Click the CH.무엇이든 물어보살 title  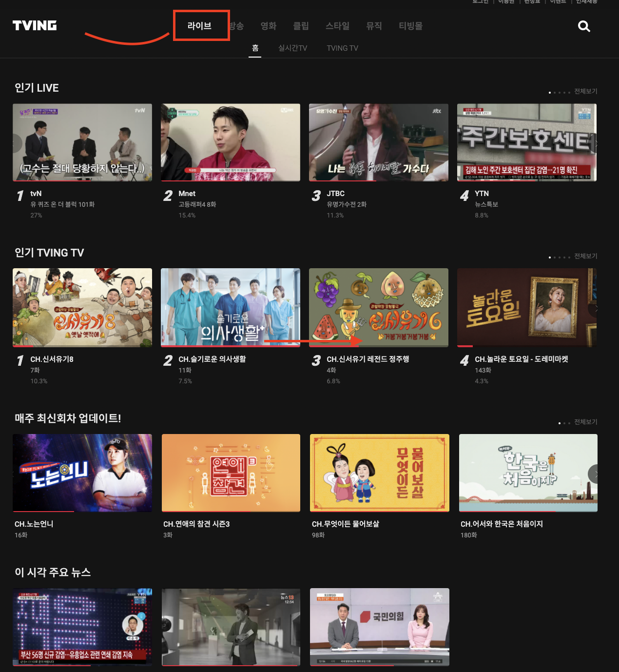[346, 524]
